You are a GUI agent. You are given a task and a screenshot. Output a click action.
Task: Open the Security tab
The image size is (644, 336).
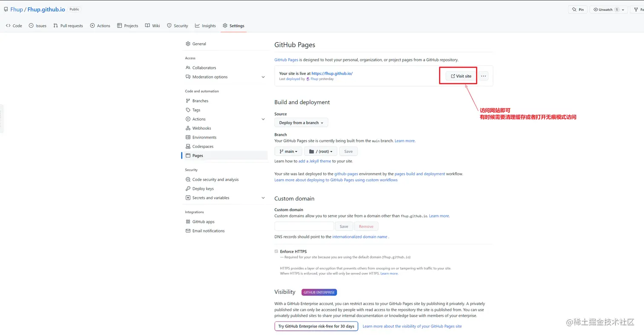(x=178, y=26)
